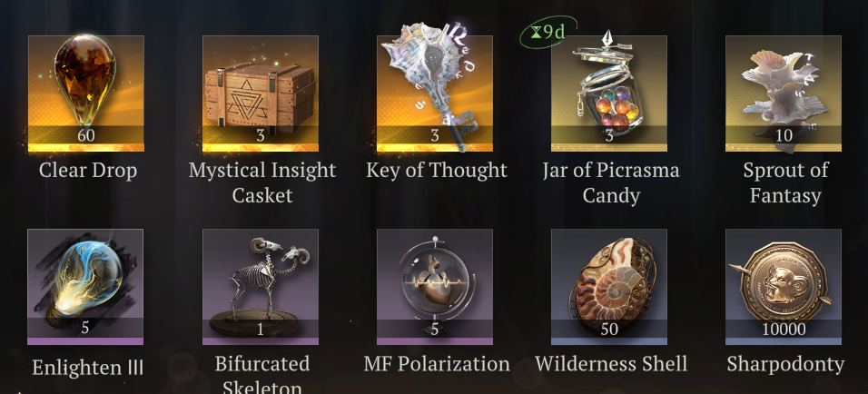
Task: Click the Key of Thought label
Action: [x=437, y=171]
